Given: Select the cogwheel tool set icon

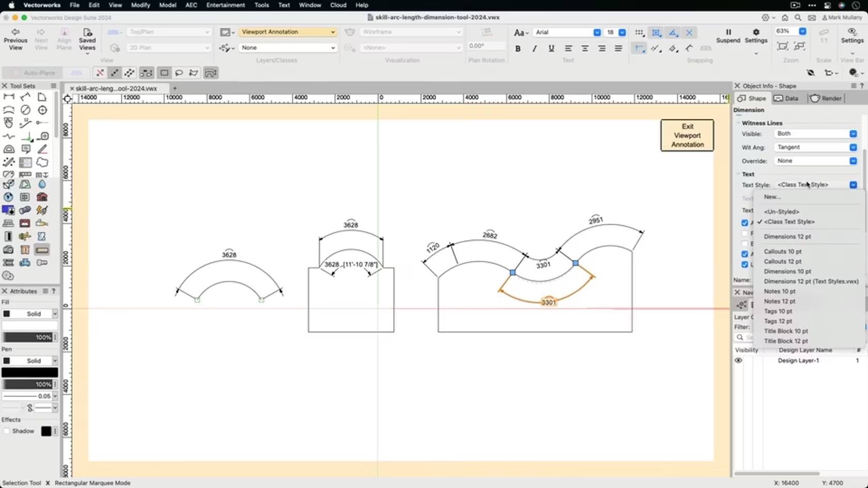Looking at the screenshot, I should [x=8, y=276].
